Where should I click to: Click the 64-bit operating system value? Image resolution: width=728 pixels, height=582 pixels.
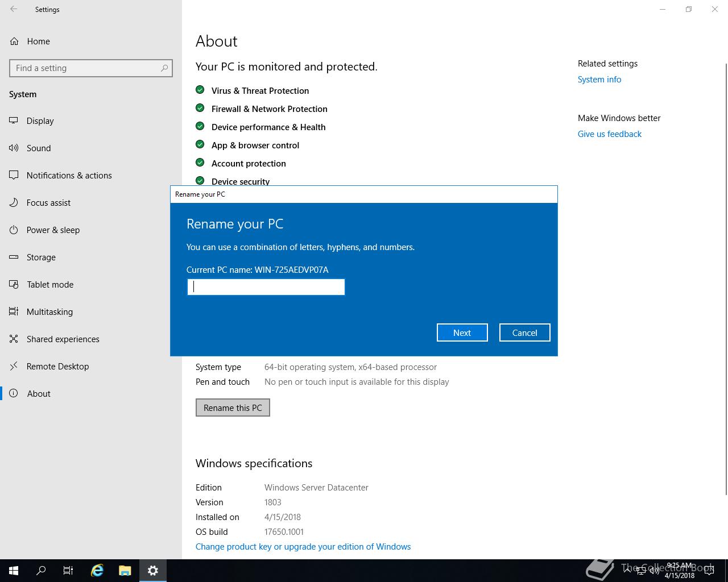(350, 367)
